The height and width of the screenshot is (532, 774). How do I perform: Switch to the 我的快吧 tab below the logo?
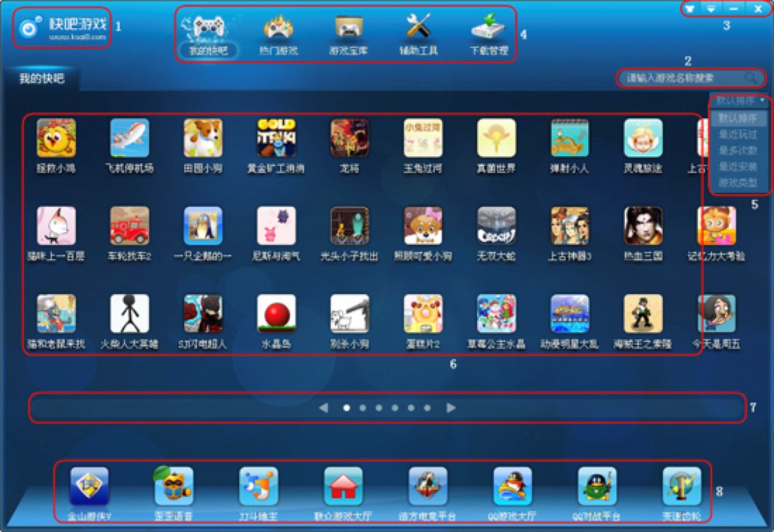click(x=41, y=79)
